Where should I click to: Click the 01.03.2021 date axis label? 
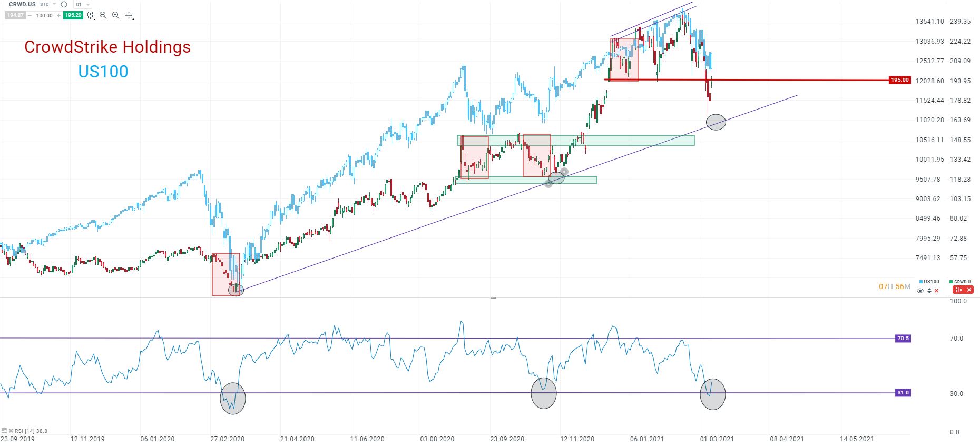[717, 439]
